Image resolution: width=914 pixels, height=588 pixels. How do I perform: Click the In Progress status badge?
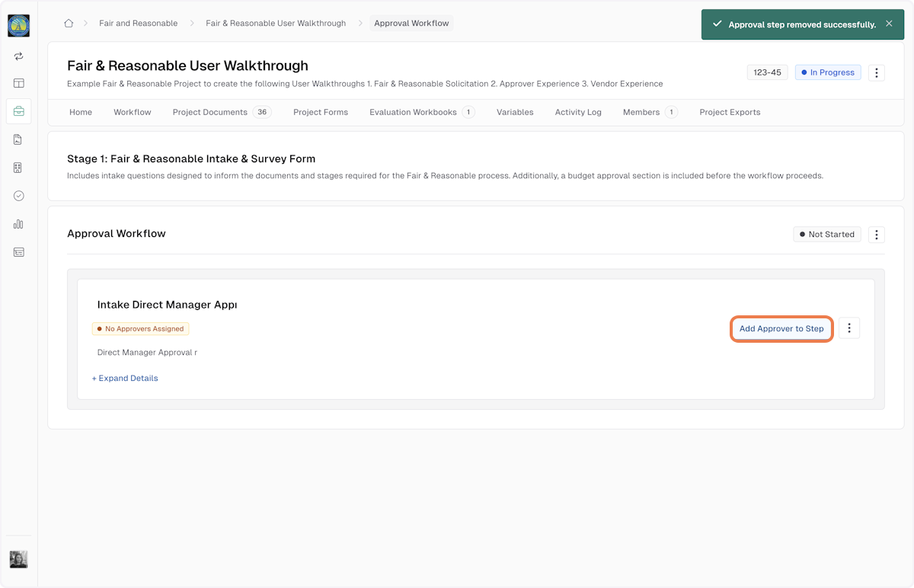pyautogui.click(x=828, y=73)
